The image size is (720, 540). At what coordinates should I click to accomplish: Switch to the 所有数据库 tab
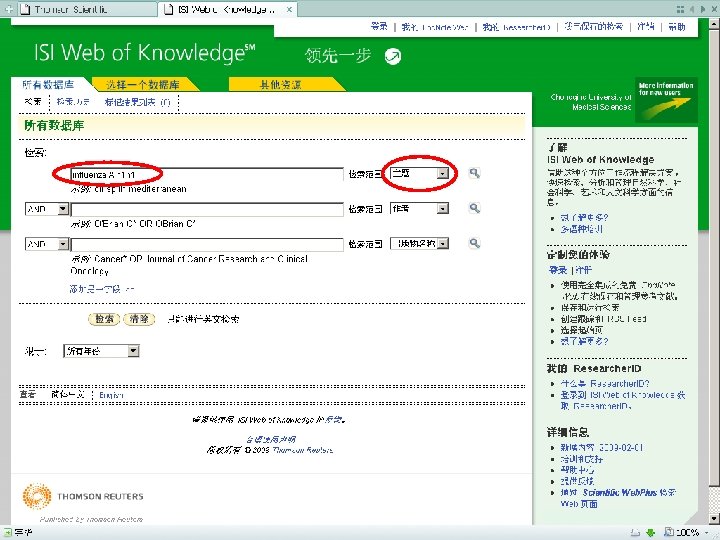48,84
